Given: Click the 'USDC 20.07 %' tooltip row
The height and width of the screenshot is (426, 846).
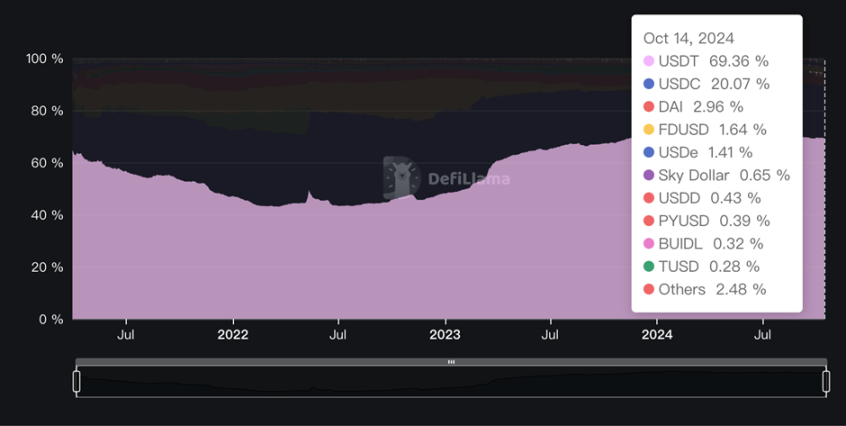Looking at the screenshot, I should point(707,84).
